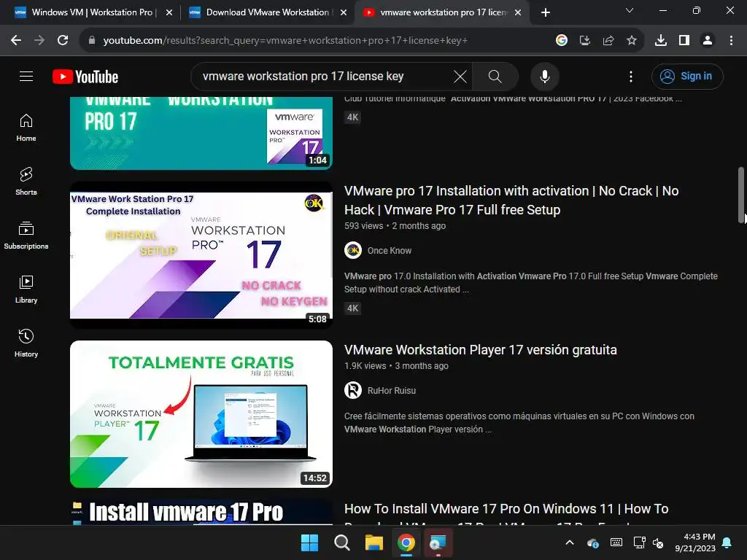Image resolution: width=747 pixels, height=560 pixels.
Task: Click the Google icon in address bar
Action: (x=562, y=41)
